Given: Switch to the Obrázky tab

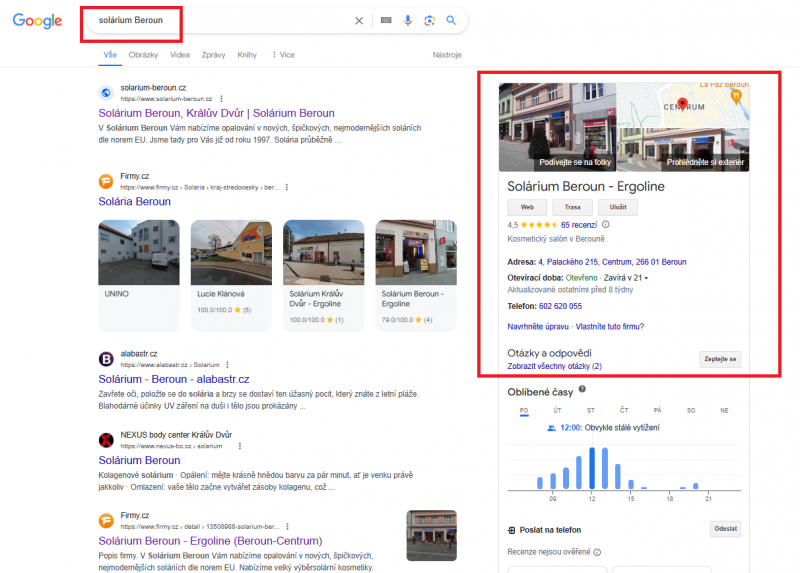Looking at the screenshot, I should coord(143,55).
